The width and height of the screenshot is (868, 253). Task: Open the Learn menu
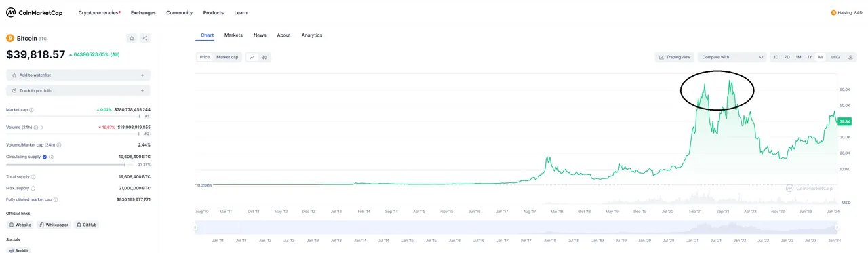pos(241,12)
